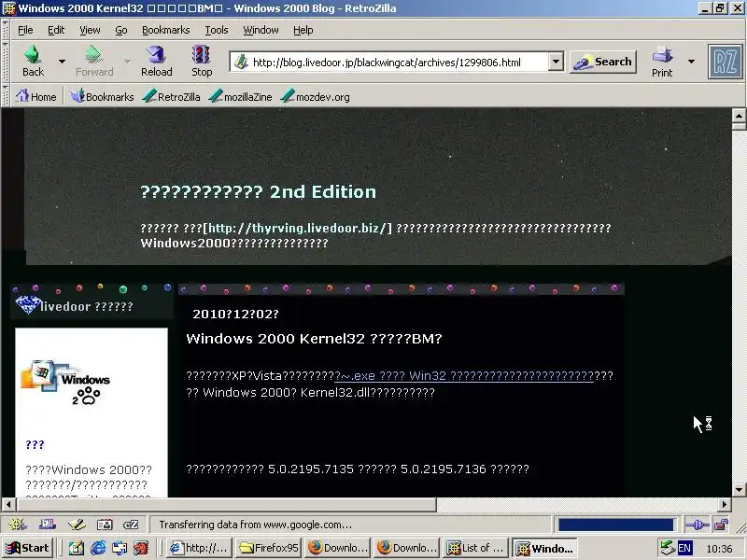Open Mail from the component bar icon
747x560 pixels.
click(48, 525)
